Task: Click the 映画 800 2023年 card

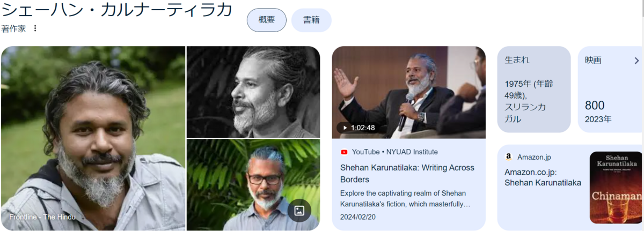Action: pos(611,90)
